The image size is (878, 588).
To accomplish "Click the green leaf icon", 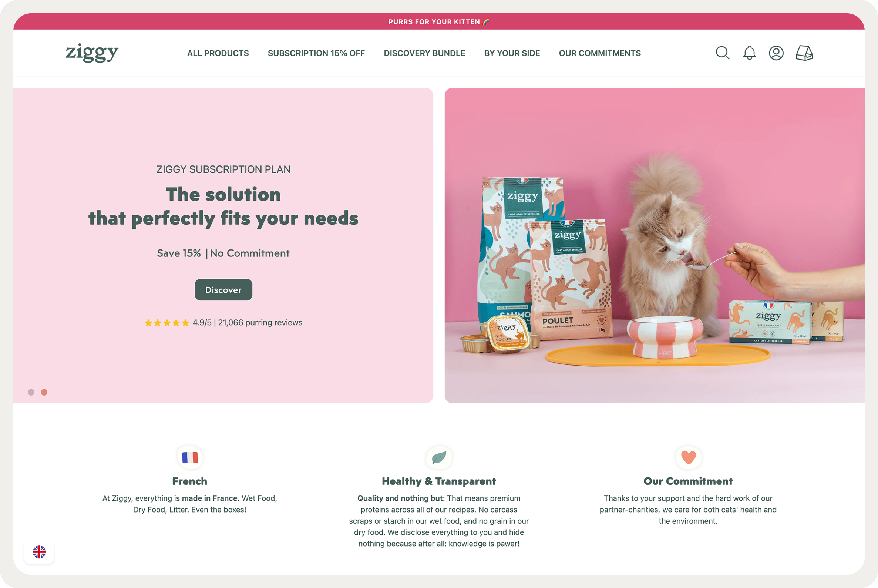I will [x=438, y=457].
